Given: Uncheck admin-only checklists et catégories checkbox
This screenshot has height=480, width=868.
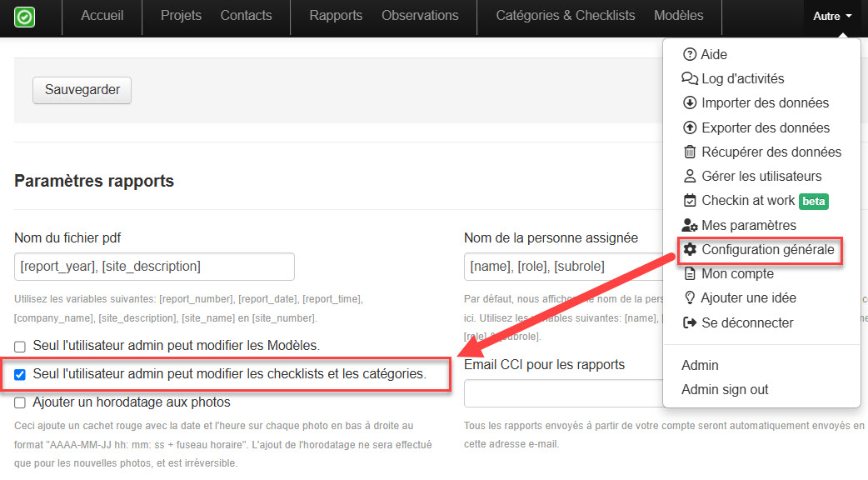Looking at the screenshot, I should tap(20, 375).
